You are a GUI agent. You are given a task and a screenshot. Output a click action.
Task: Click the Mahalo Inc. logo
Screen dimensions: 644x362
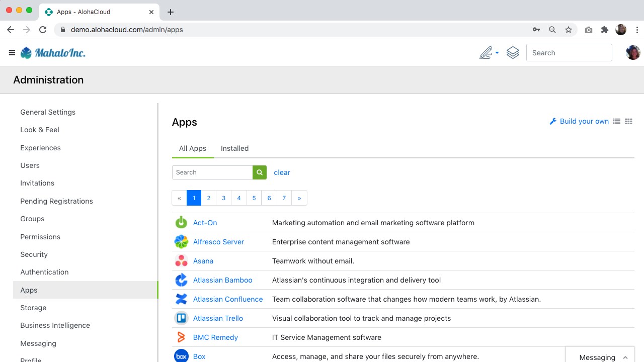point(53,53)
